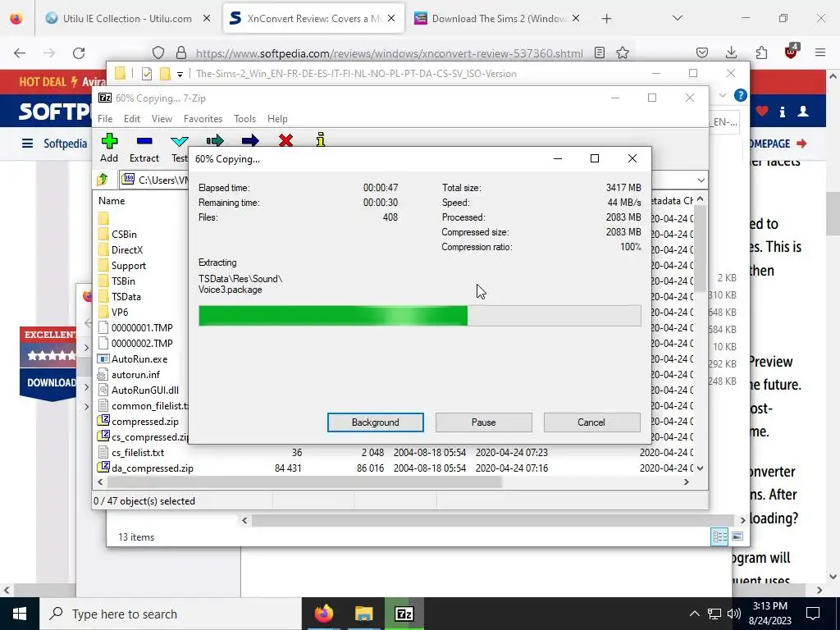Click the Test toolbar icon in 7-Zip
The image size is (840, 630).
[x=180, y=141]
